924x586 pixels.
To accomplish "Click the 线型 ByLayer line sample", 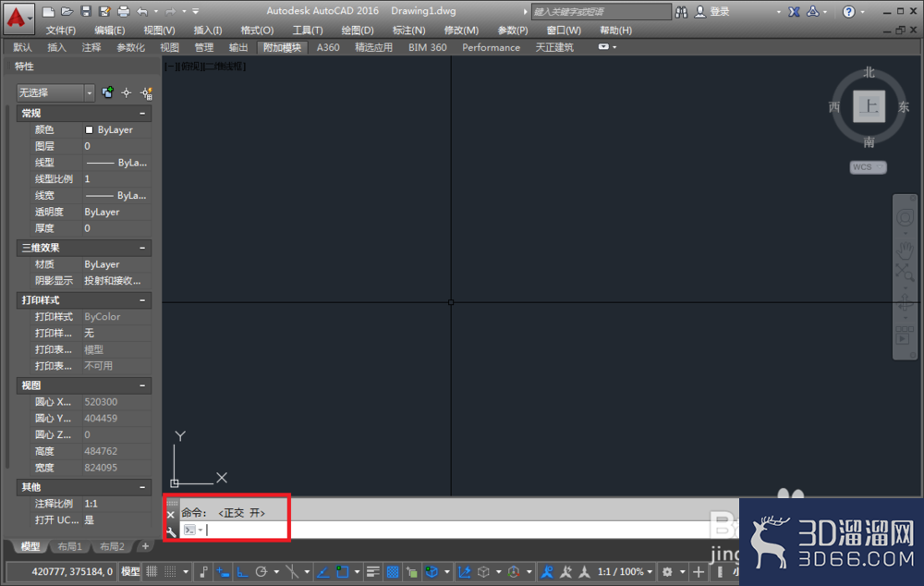I will [100, 163].
